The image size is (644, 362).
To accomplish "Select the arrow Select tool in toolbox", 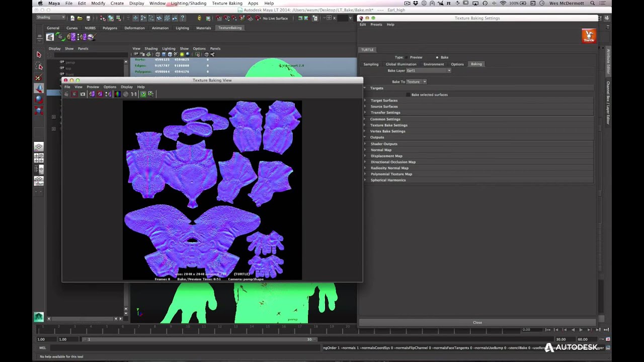I will click(x=39, y=54).
